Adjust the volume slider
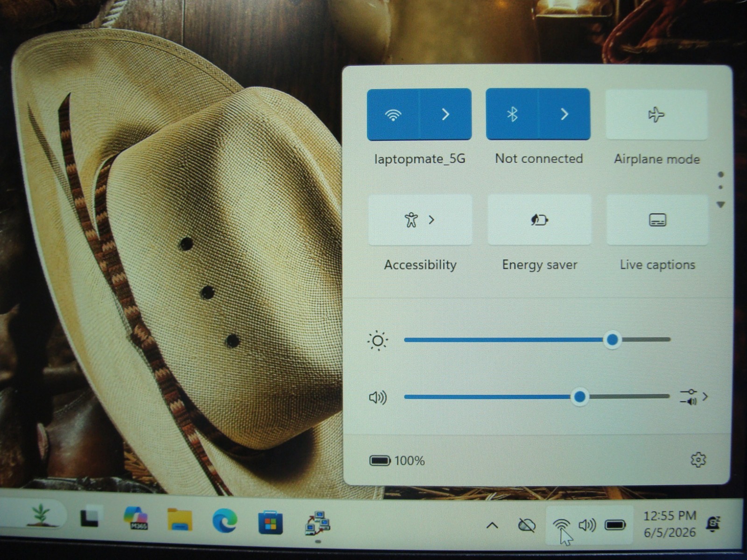The width and height of the screenshot is (747, 560). tap(537, 397)
